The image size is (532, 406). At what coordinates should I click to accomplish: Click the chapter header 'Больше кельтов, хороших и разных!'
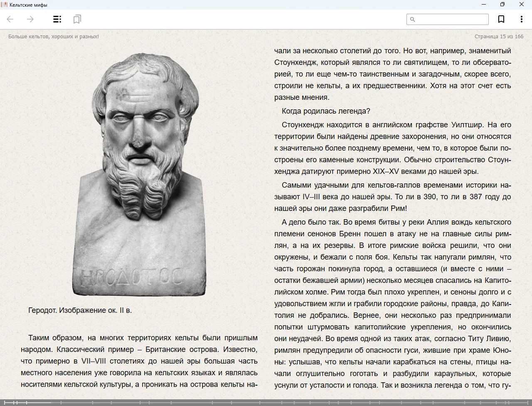(54, 37)
